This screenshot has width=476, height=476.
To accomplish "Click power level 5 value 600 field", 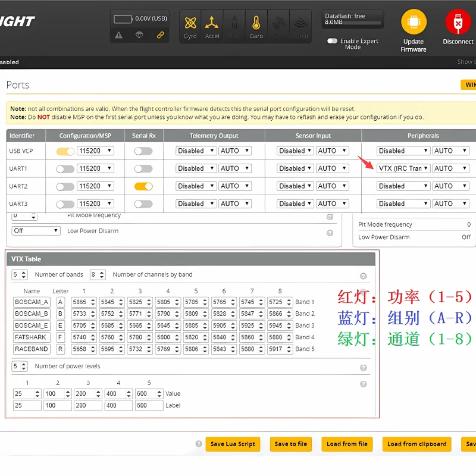I will (x=149, y=394).
